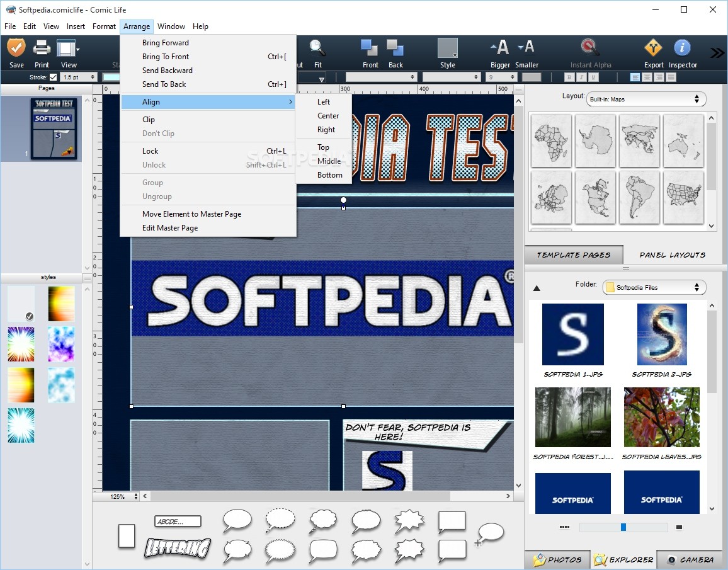Viewport: 728px width, 570px height.
Task: Select the Africa map layout
Action: (551, 140)
